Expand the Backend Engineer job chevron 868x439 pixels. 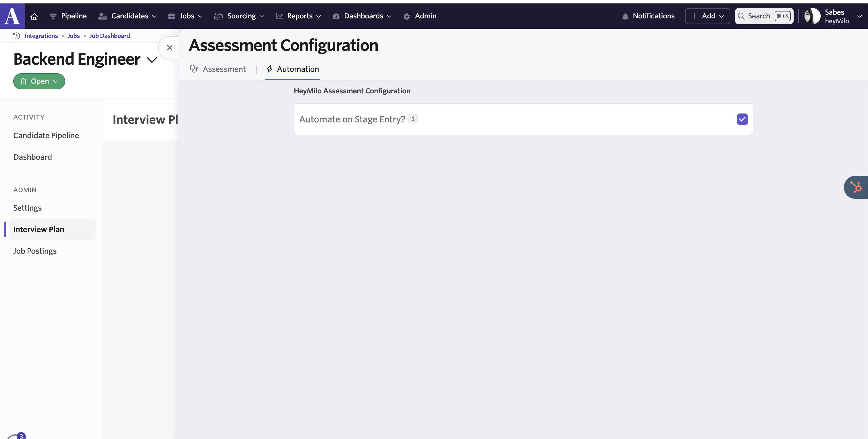[x=152, y=60]
